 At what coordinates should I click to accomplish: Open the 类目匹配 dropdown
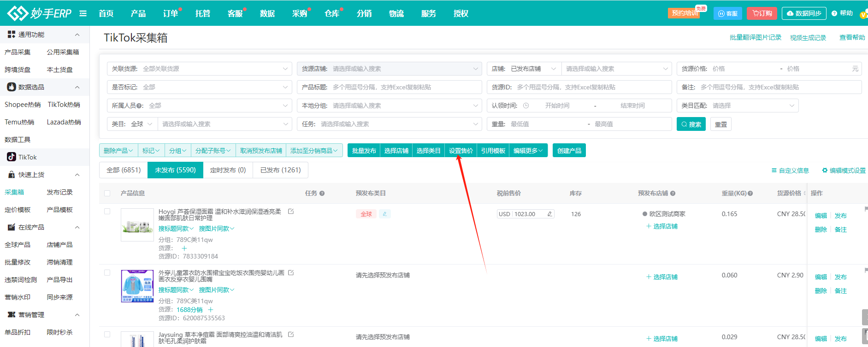click(x=738, y=106)
